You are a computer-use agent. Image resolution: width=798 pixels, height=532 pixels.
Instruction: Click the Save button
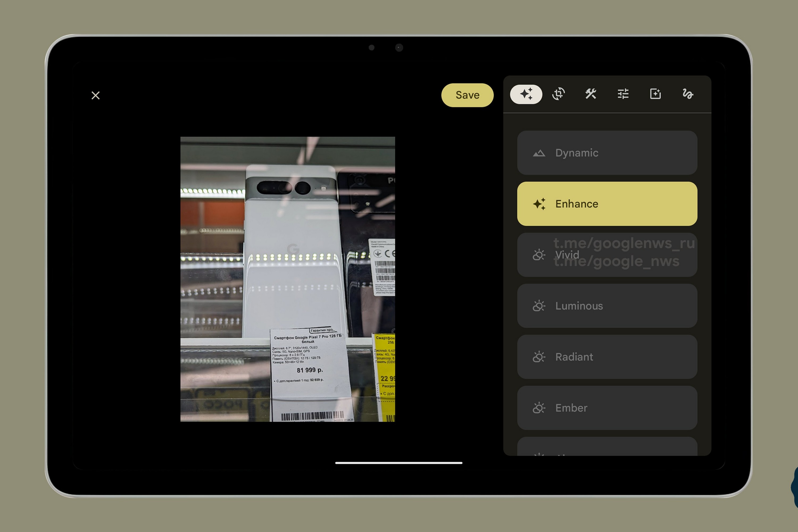coord(467,95)
